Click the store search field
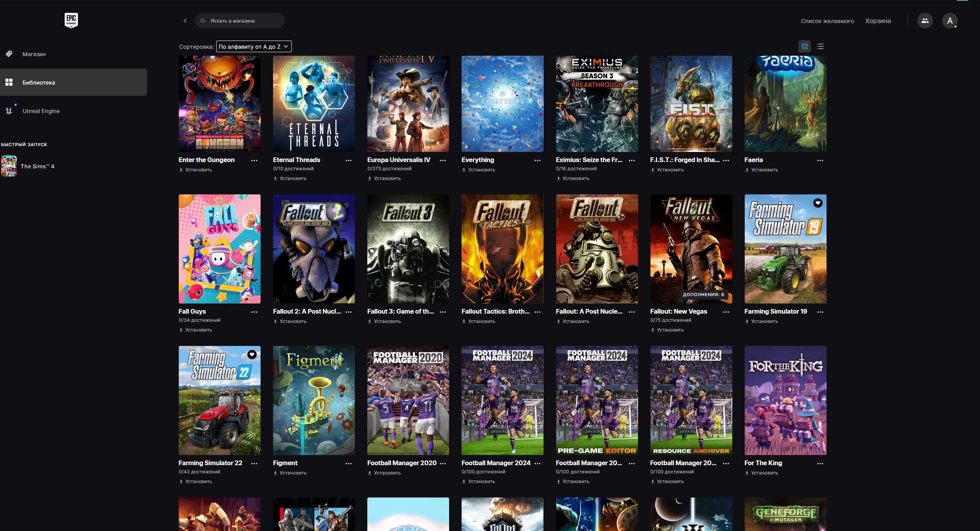The width and height of the screenshot is (980, 531). 240,21
